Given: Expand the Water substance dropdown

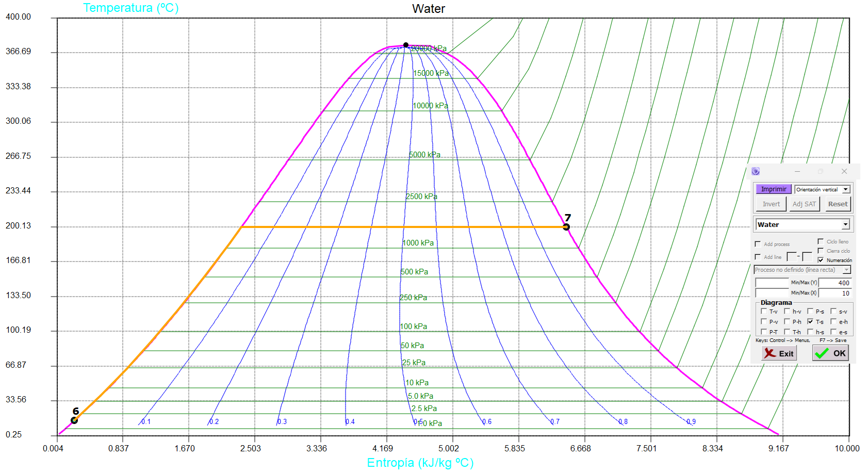Looking at the screenshot, I should click(x=845, y=224).
